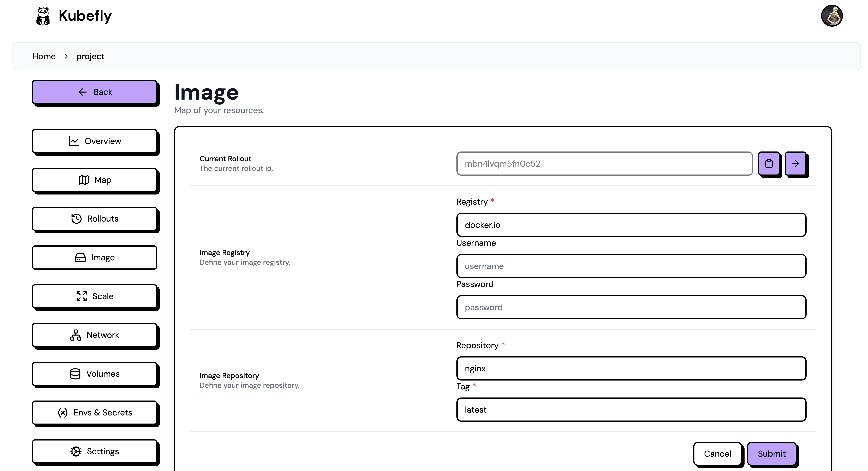Open the Map section
Viewport: 868px width, 471px height.
click(x=95, y=180)
